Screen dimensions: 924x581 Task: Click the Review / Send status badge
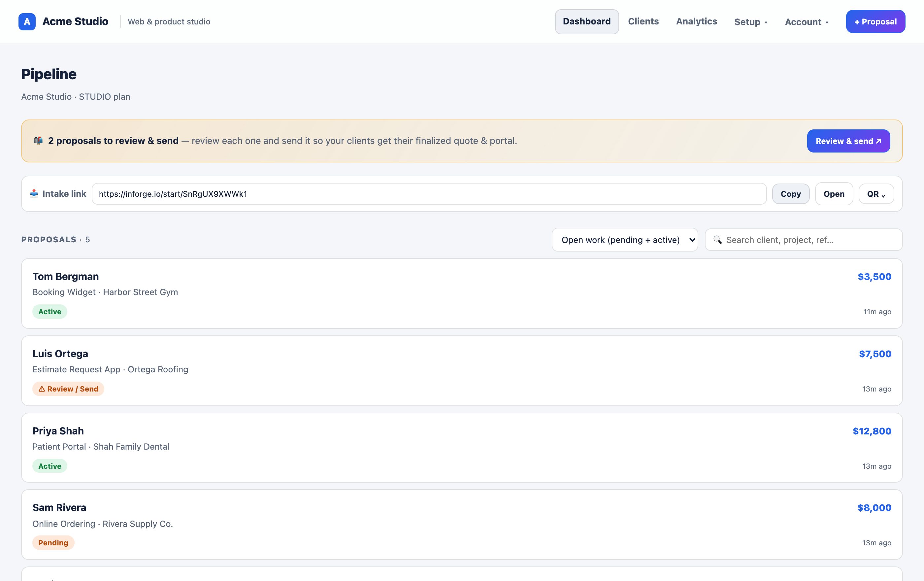click(x=68, y=389)
